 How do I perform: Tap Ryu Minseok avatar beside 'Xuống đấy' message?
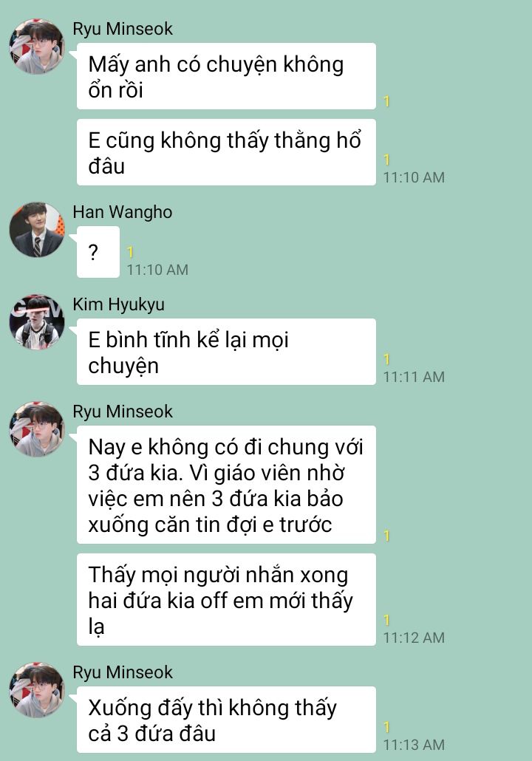pos(37,689)
